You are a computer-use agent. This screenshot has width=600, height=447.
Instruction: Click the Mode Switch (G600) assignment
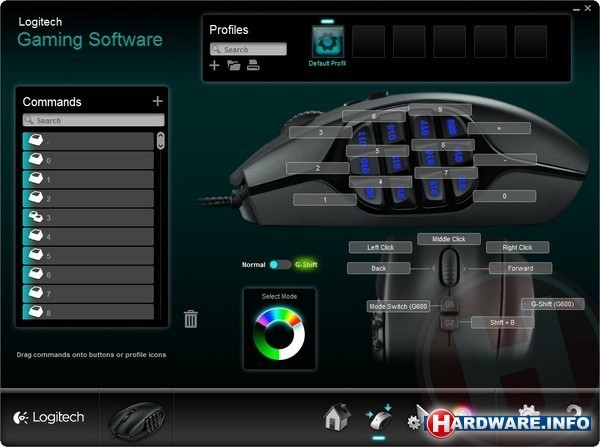click(398, 306)
